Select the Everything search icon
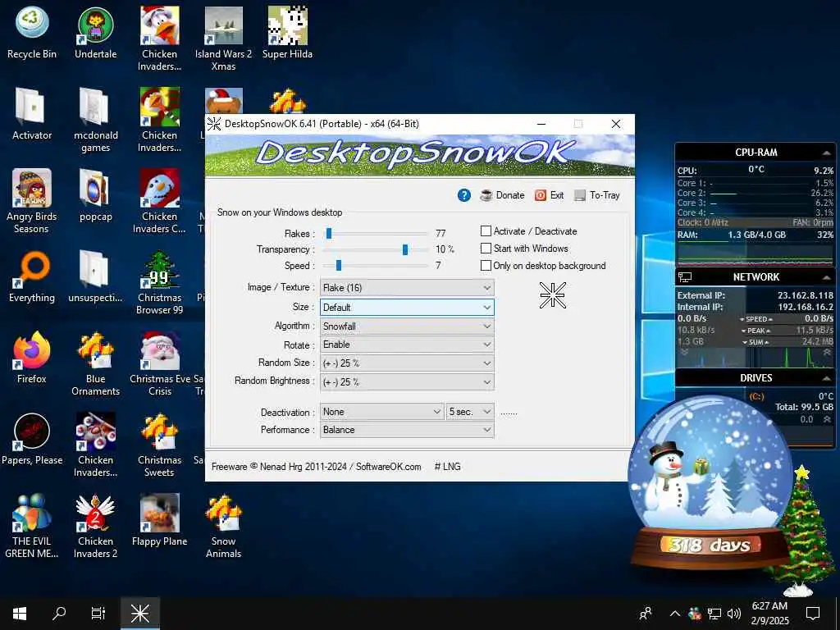The height and width of the screenshot is (630, 840). [x=32, y=277]
